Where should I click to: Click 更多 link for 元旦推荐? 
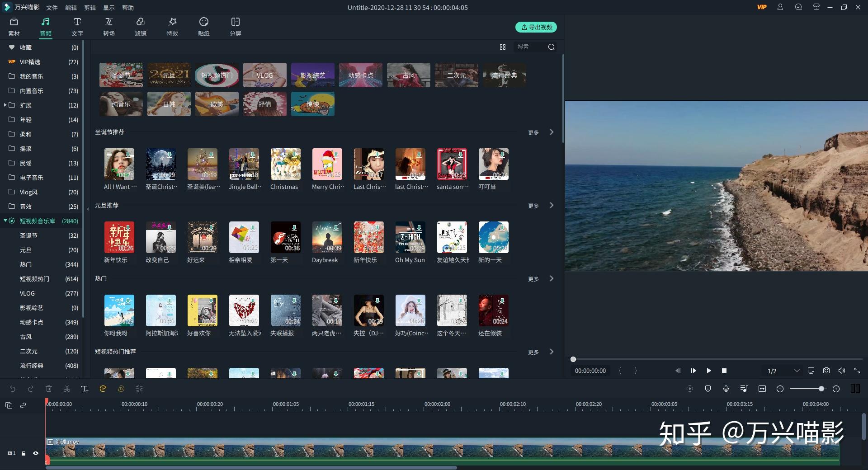[x=533, y=206]
